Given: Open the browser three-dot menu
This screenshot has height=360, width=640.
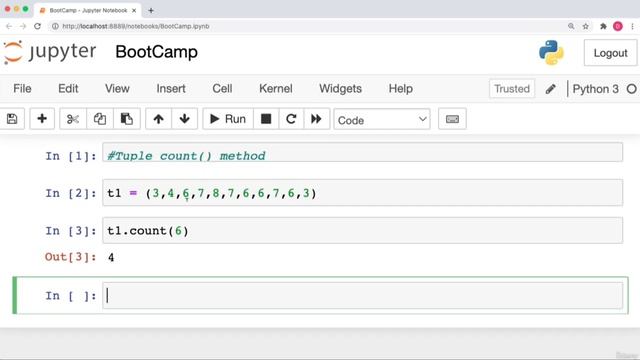Looking at the screenshot, I should point(632,26).
